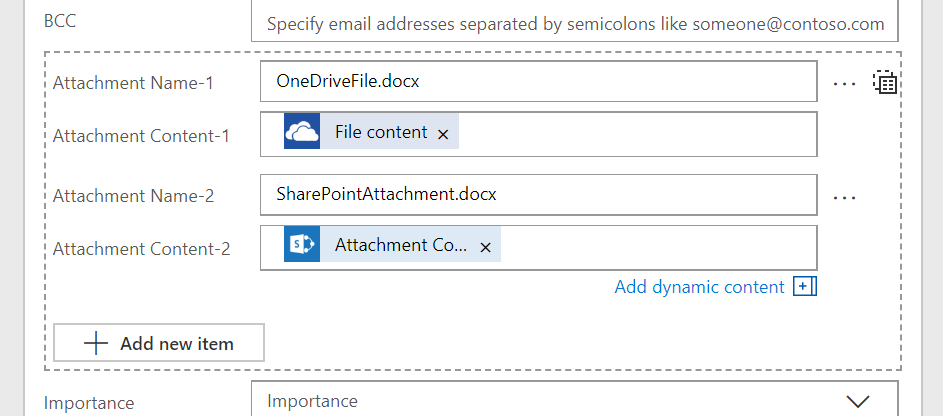
Task: Switch attachments to input entire array
Action: point(885,82)
